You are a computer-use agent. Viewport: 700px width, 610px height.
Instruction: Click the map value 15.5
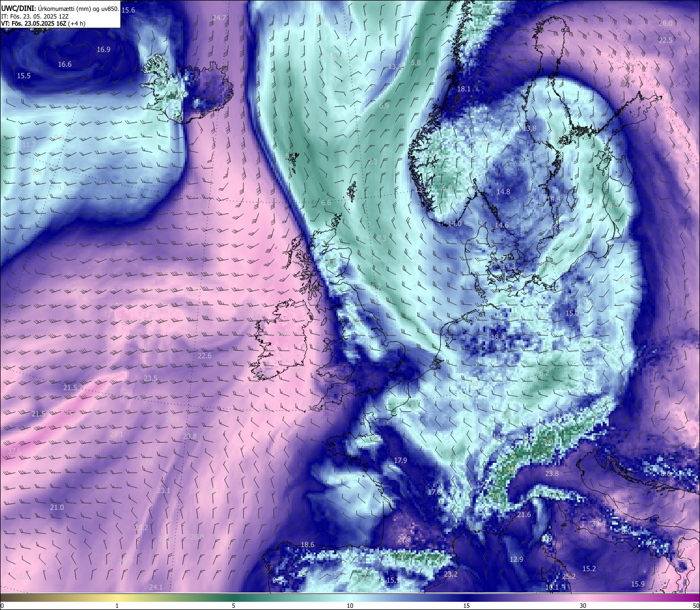[x=24, y=76]
